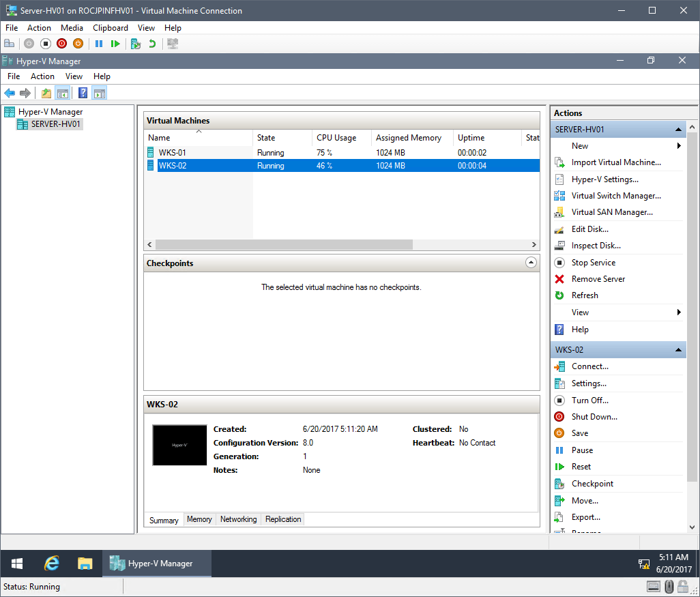Open the Clipboard menu in VM Connection
700x597 pixels.
pos(111,28)
